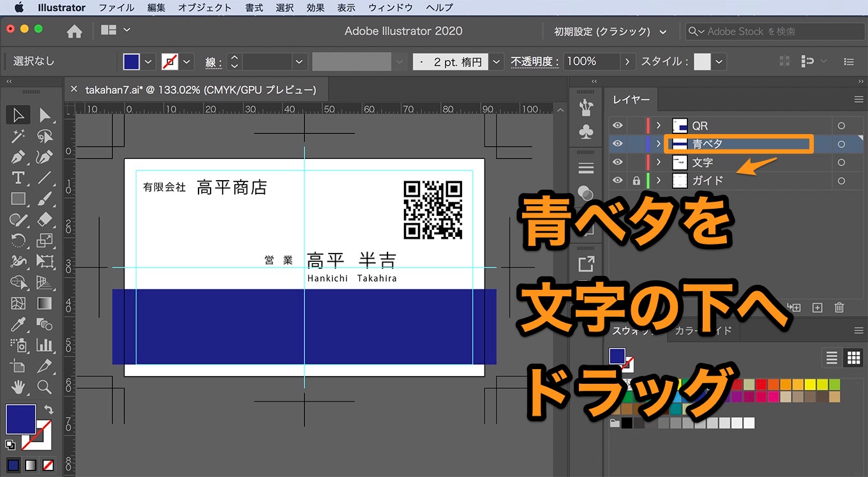Select the Paintbrush tool
This screenshot has height=477, width=868.
pyautogui.click(x=45, y=199)
